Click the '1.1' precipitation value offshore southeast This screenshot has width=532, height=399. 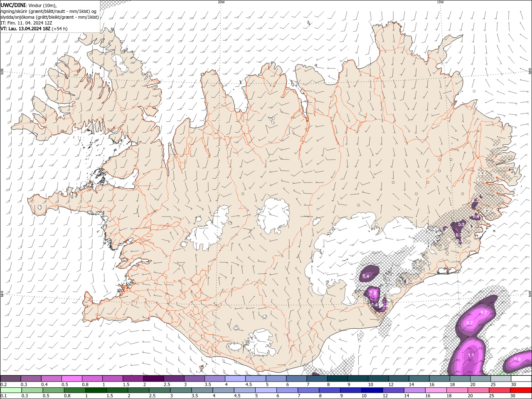pyautogui.click(x=471, y=355)
